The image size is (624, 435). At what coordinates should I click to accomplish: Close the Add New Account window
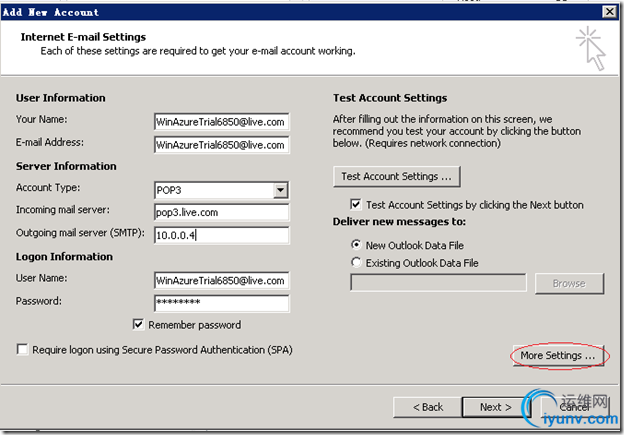pos(609,12)
